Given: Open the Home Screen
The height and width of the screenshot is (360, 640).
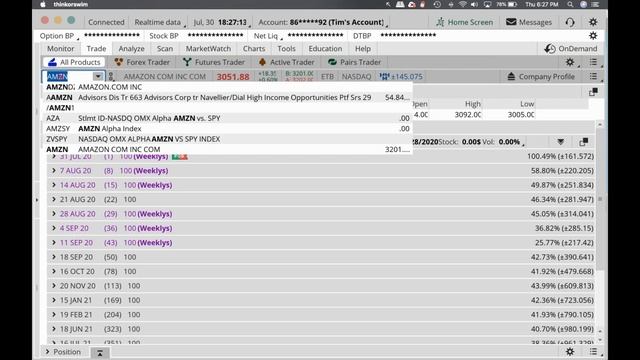Looking at the screenshot, I should 464,22.
